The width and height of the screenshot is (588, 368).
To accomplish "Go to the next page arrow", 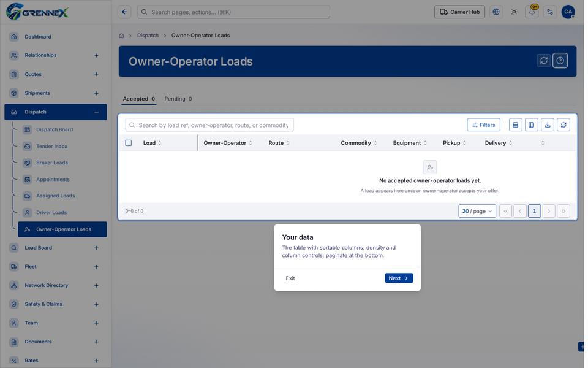I will [x=549, y=211].
